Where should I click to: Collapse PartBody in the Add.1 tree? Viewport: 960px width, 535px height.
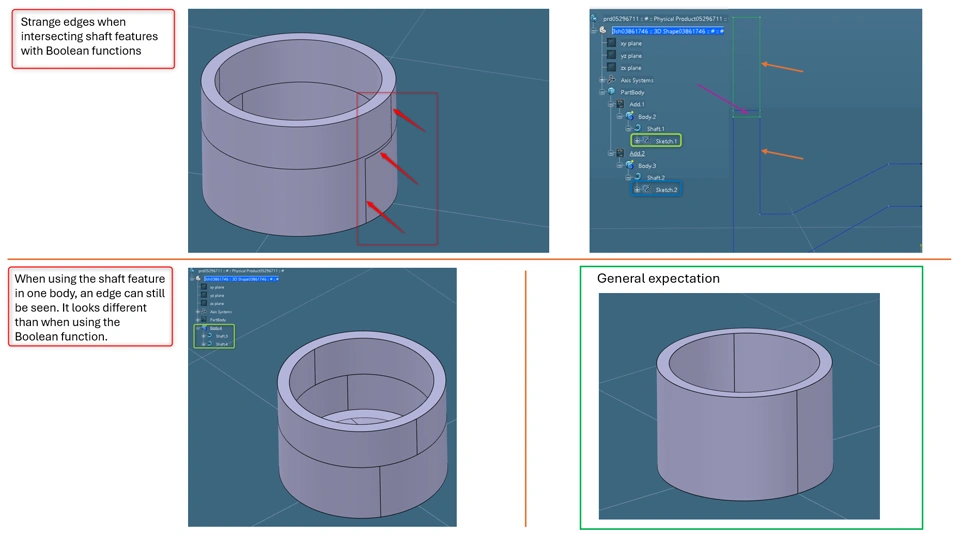pos(602,92)
